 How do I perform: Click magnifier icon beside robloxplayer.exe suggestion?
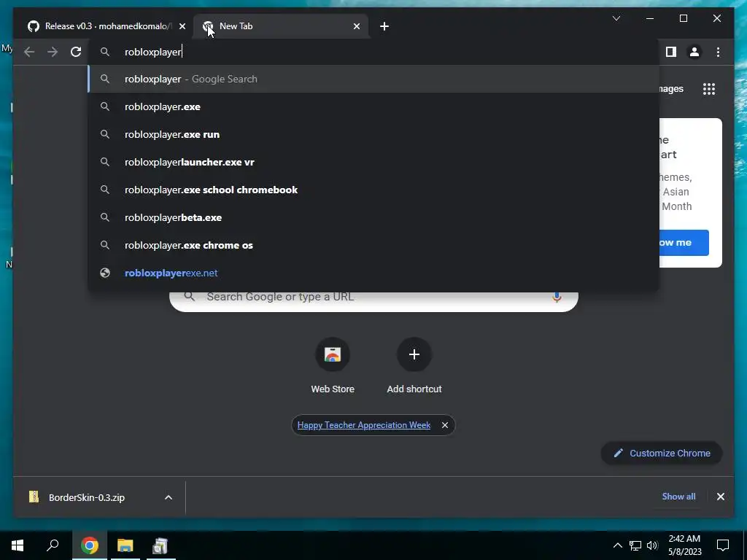[x=105, y=106]
